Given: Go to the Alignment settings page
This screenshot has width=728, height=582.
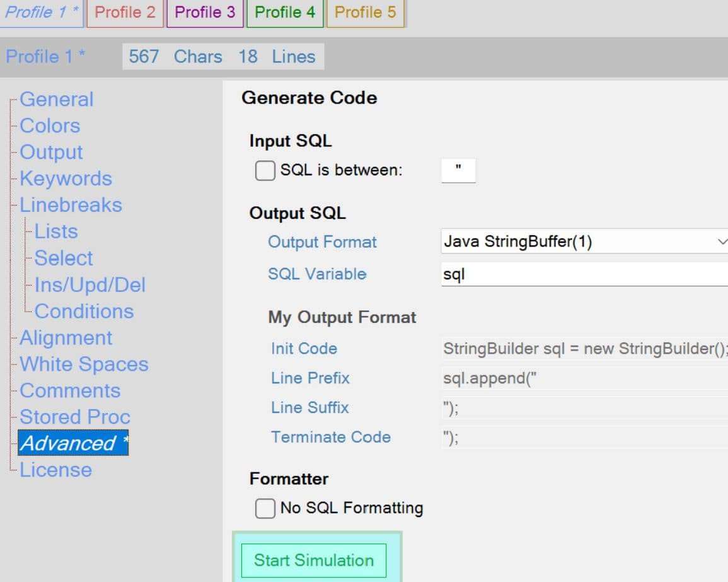Looking at the screenshot, I should 66,338.
